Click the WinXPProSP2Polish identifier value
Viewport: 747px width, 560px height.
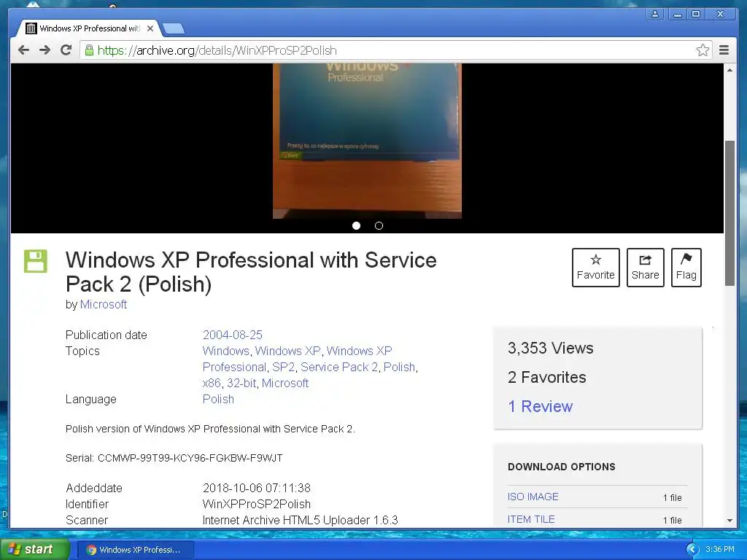(256, 504)
